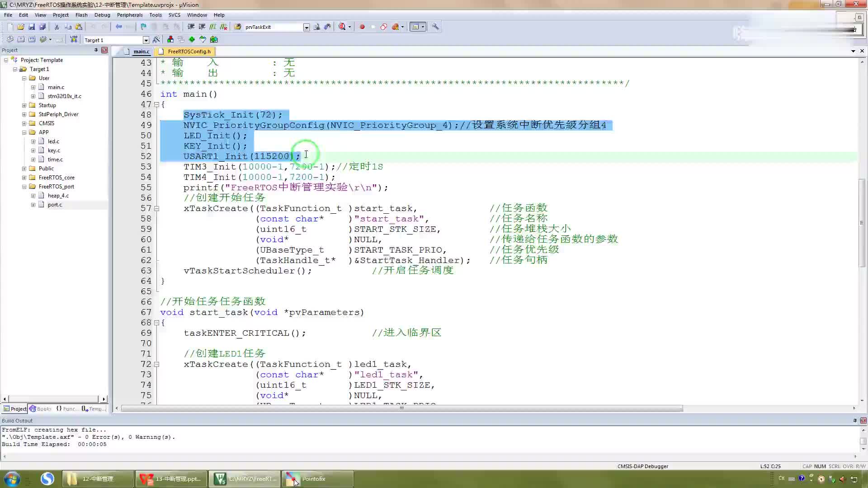Click the Open file toolbar icon
Viewport: 868px width, 488px height.
click(x=21, y=27)
